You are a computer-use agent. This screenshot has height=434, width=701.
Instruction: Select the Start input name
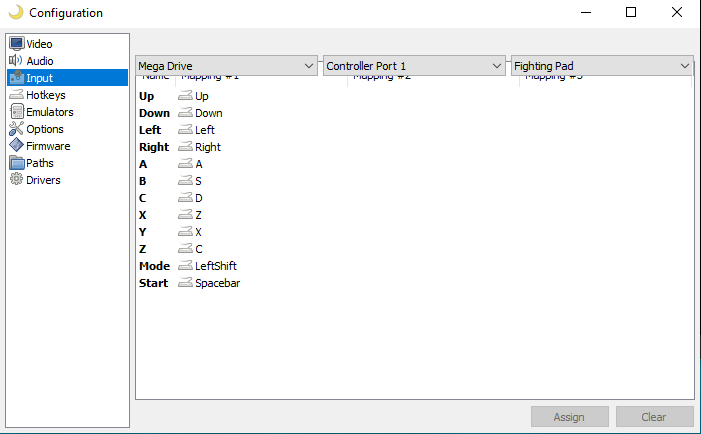pyautogui.click(x=153, y=283)
